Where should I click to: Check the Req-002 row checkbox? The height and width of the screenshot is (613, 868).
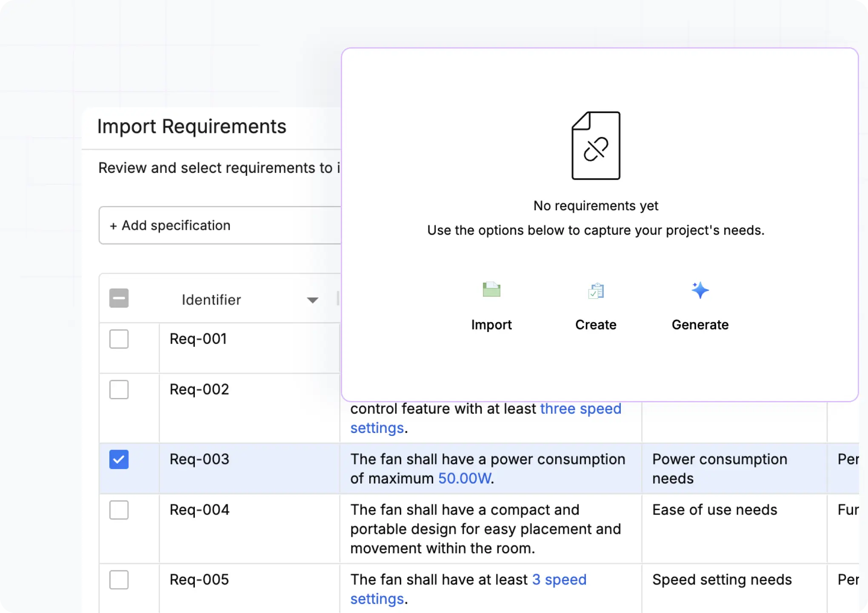pos(119,390)
